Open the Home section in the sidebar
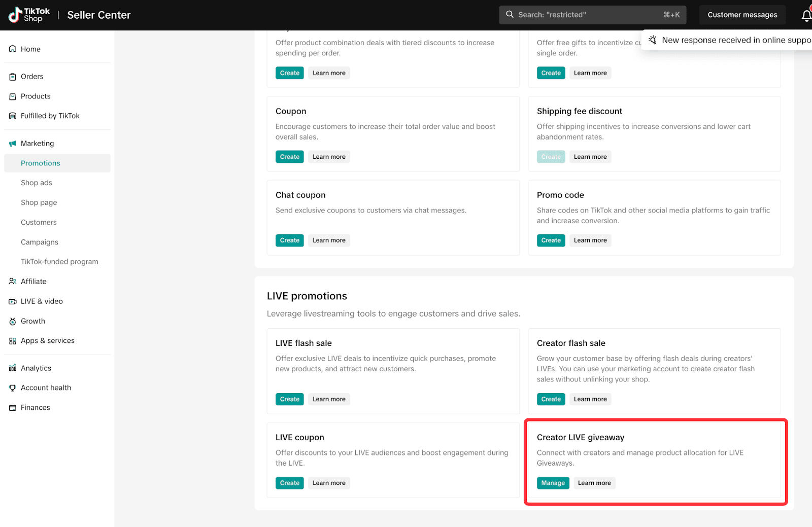 (x=12, y=49)
